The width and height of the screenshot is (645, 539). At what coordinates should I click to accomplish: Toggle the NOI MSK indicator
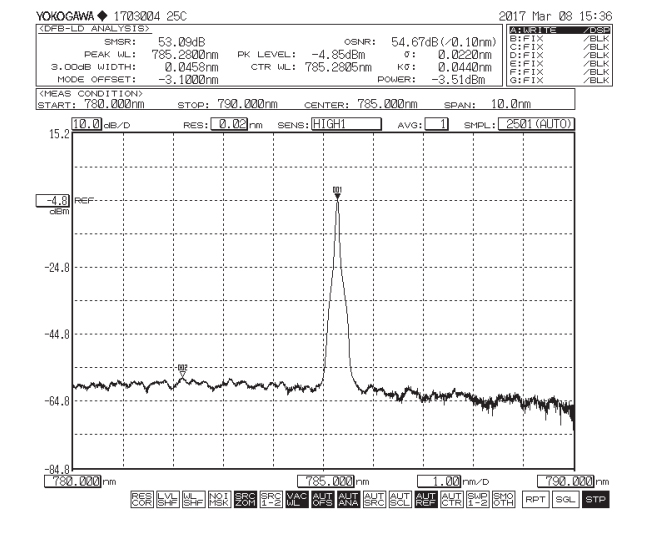pyautogui.click(x=219, y=499)
